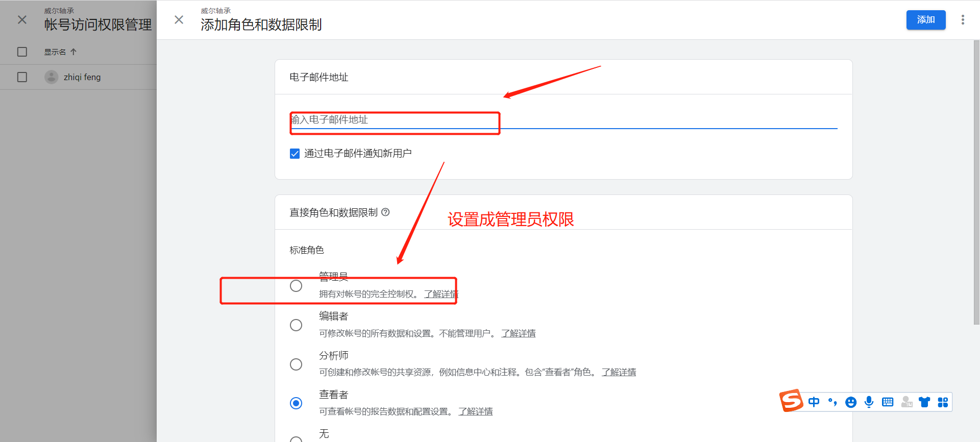
Task: Toggle Sogou punctuation mode icon
Action: 832,402
